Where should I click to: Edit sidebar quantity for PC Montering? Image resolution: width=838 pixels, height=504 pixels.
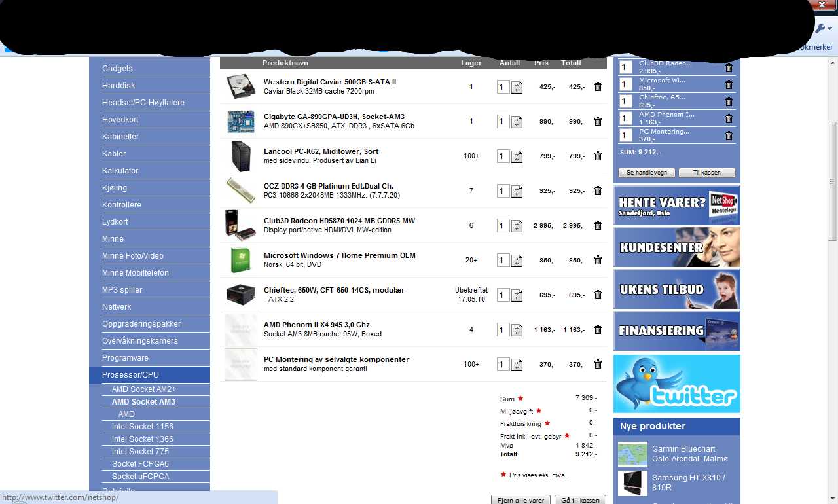coord(626,135)
